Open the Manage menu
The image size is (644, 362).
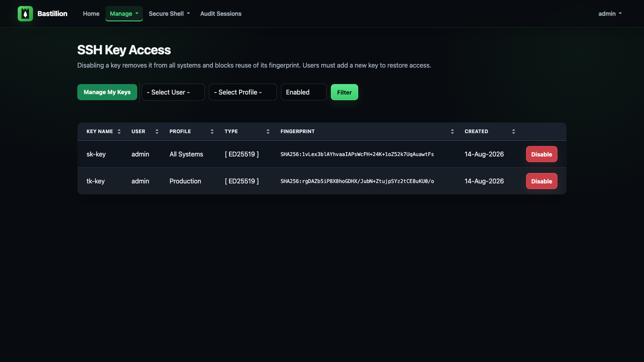(x=124, y=14)
